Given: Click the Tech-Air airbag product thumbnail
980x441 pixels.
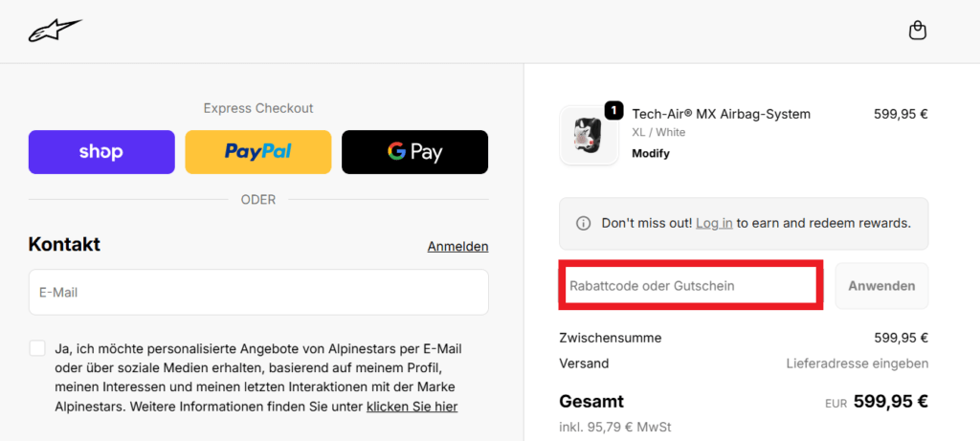Looking at the screenshot, I should click(x=589, y=135).
